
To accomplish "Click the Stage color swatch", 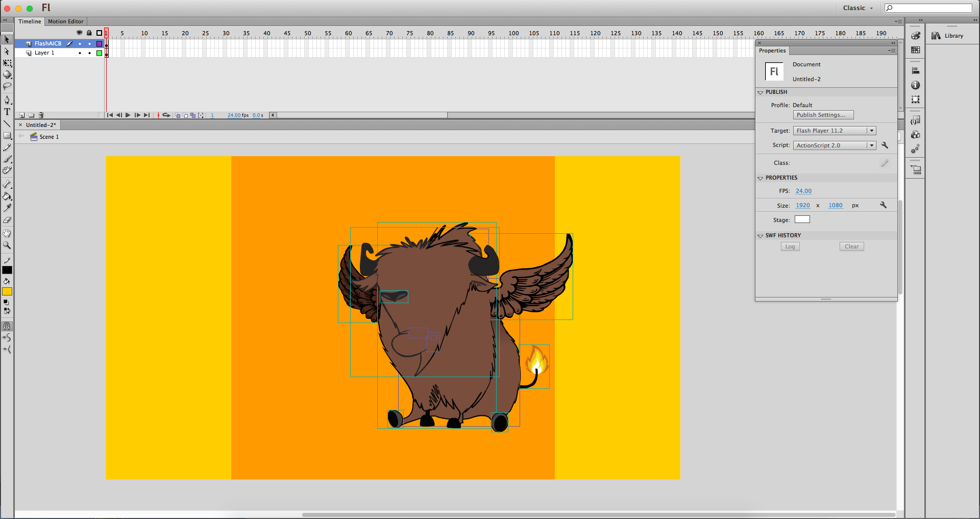I will 802,219.
